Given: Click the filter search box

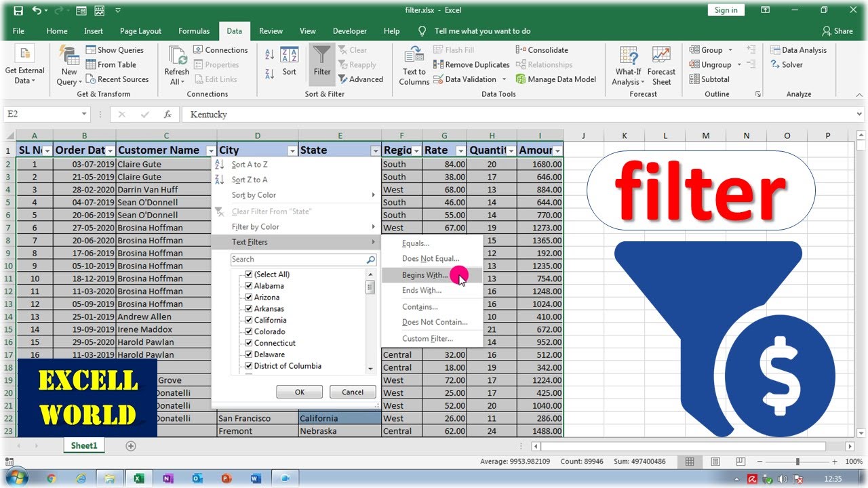Looking at the screenshot, I should tap(303, 260).
